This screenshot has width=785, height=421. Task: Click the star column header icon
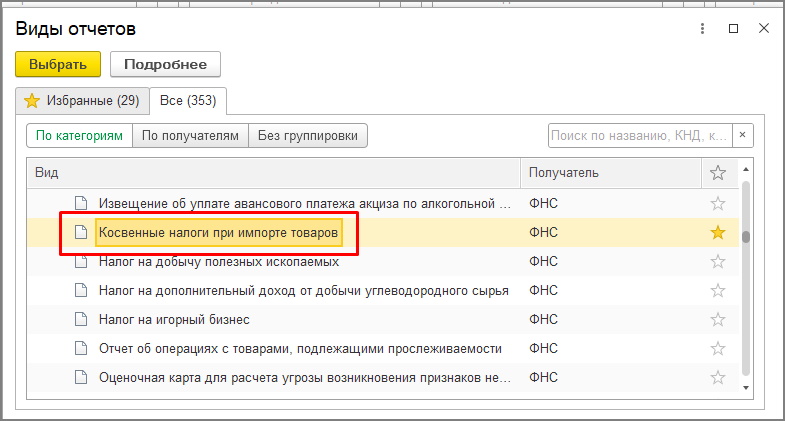pos(718,173)
